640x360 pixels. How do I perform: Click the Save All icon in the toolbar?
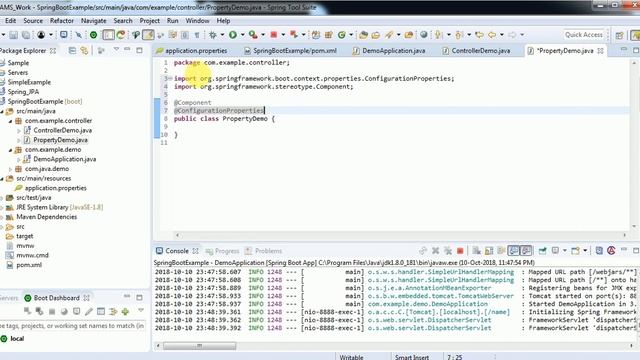26,35
